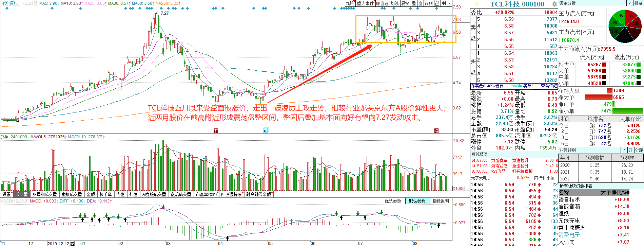Open 设置 on the indicator tab bar
This screenshot has height=246, width=644.
7,194
